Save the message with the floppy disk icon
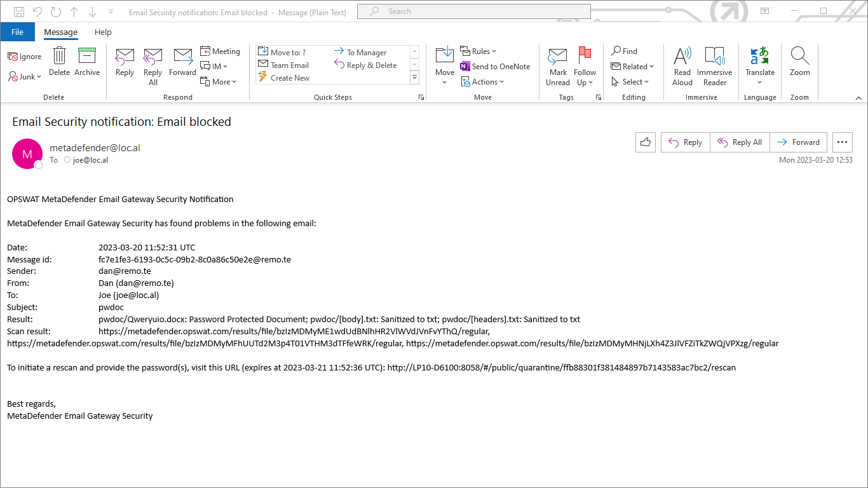 pyautogui.click(x=19, y=11)
